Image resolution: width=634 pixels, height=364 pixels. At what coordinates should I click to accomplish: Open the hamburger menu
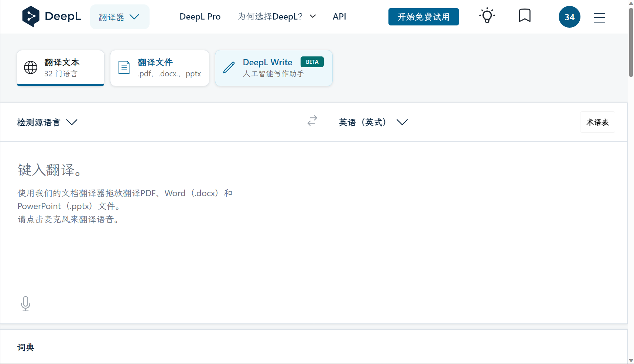click(599, 18)
